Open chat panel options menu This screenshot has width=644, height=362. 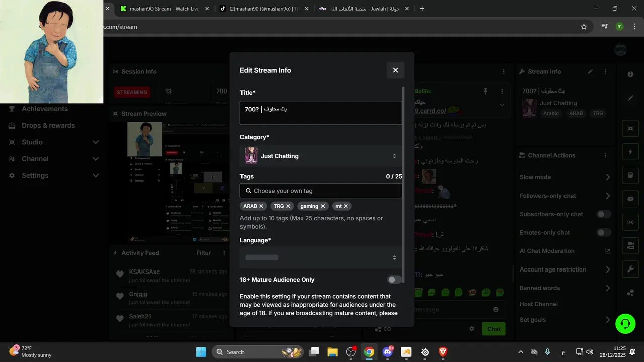503,72
